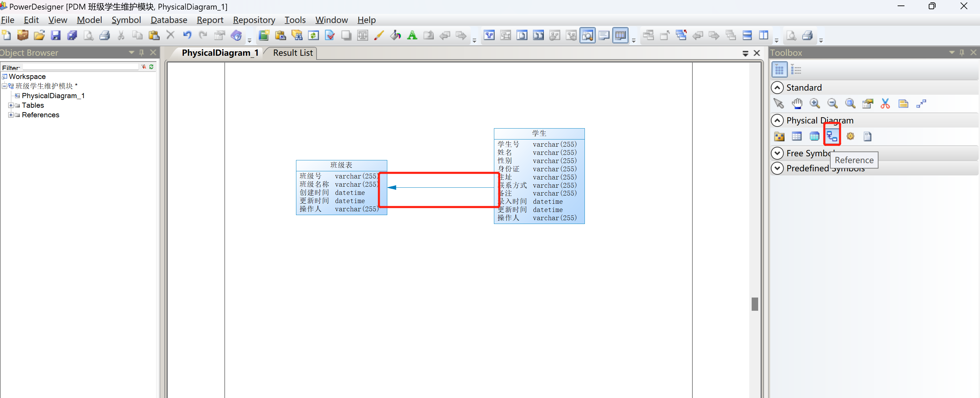Image resolution: width=980 pixels, height=398 pixels.
Task: Switch Toolbox to list view
Action: click(x=795, y=70)
